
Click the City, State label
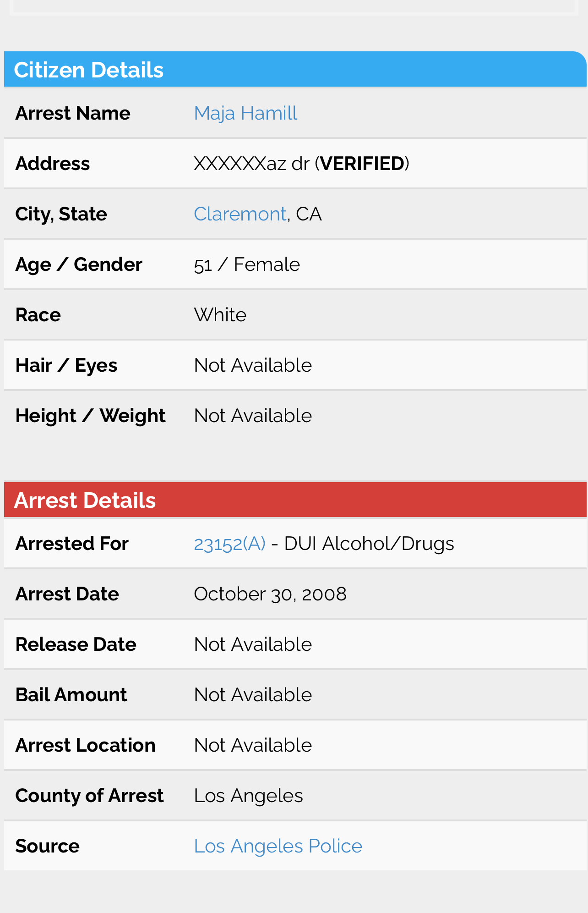tap(61, 214)
